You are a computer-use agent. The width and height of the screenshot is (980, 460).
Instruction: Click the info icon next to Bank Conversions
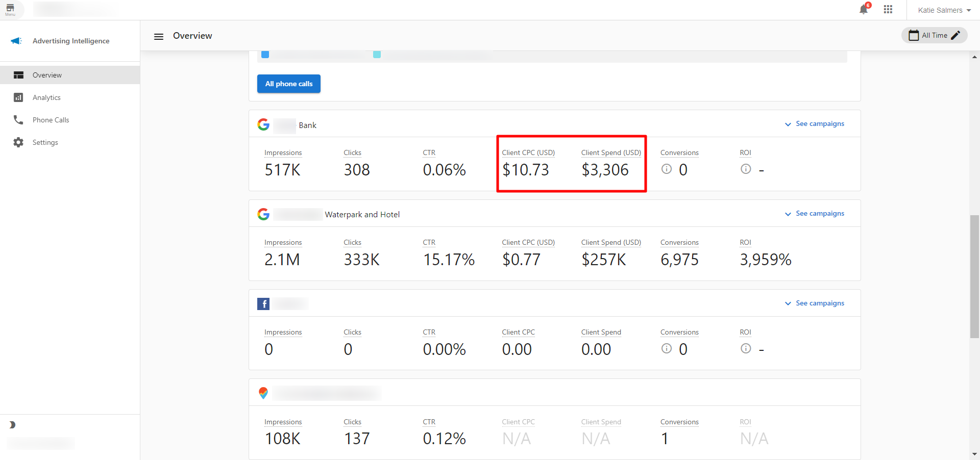[x=666, y=169]
